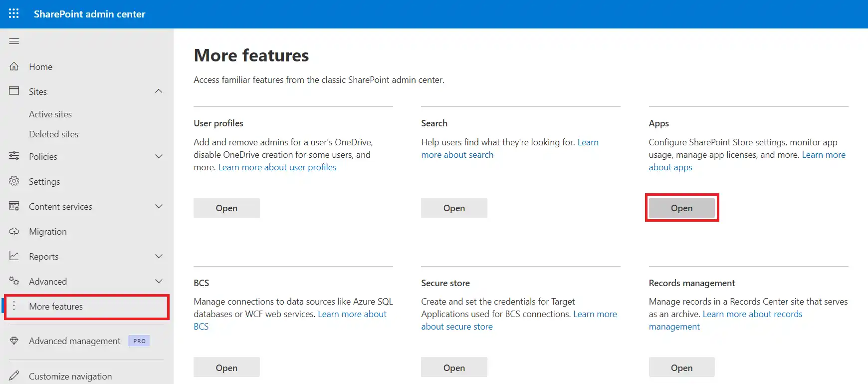The image size is (868, 384).
Task: Open Advanced management navigation item
Action: click(74, 341)
